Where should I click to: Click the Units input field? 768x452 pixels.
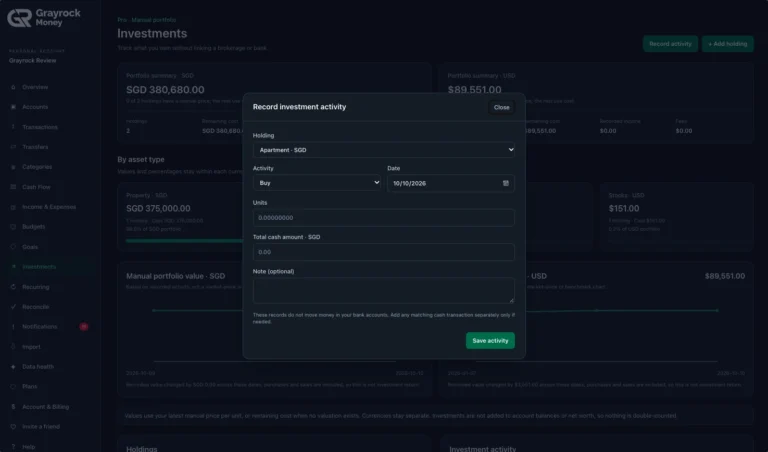(384, 217)
